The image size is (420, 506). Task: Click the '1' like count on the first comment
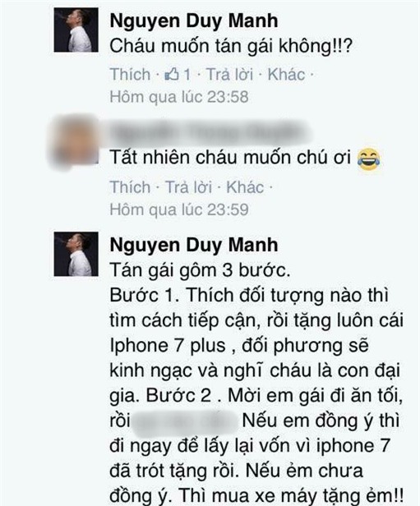click(187, 75)
